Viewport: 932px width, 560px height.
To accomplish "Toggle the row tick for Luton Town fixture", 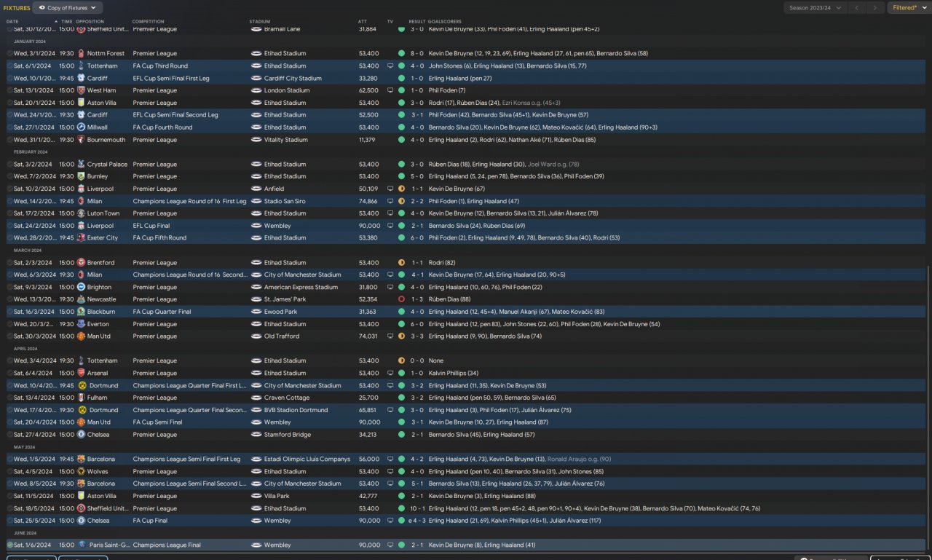I will (x=10, y=213).
